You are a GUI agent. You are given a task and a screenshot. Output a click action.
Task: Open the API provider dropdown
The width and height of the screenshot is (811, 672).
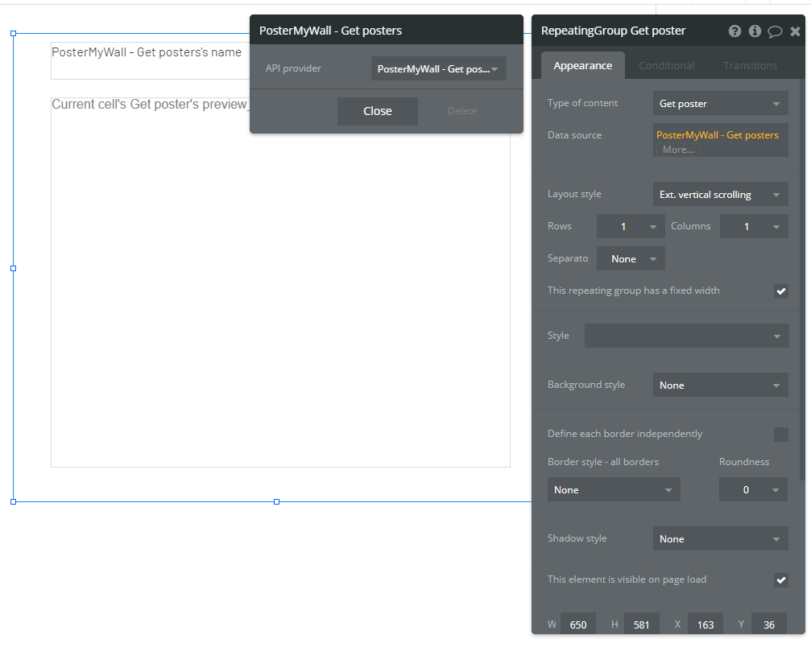[x=439, y=68]
